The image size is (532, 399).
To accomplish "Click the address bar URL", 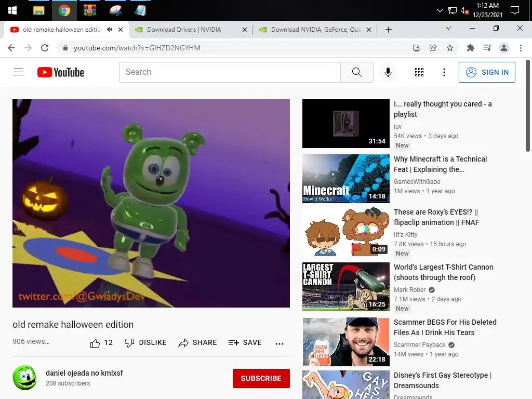I will pyautogui.click(x=137, y=48).
